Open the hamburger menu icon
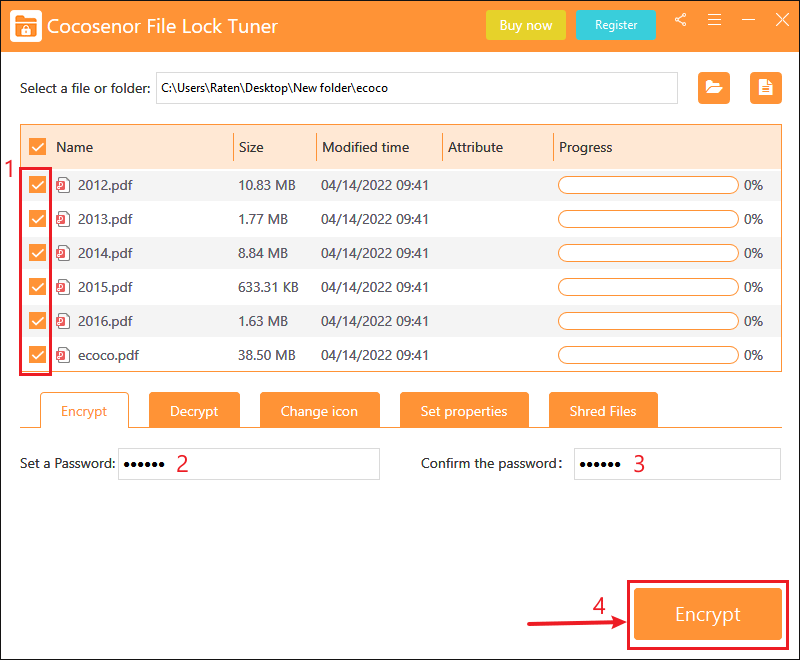This screenshot has width=800, height=660. point(714,20)
